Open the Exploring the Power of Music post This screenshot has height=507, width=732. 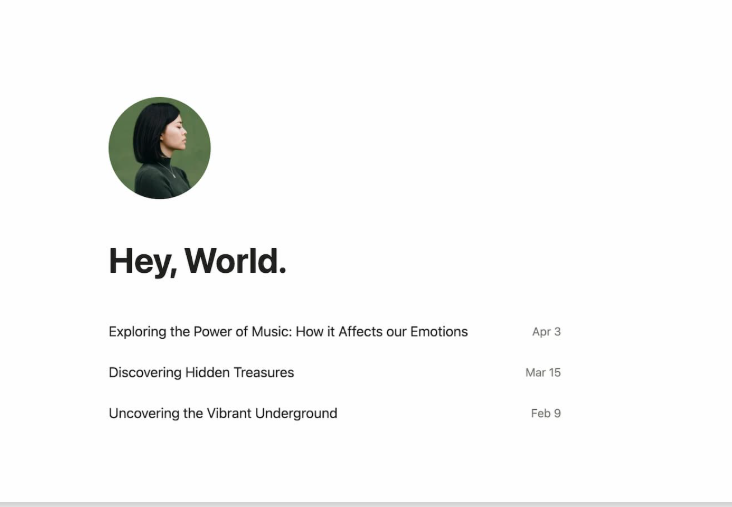(288, 332)
